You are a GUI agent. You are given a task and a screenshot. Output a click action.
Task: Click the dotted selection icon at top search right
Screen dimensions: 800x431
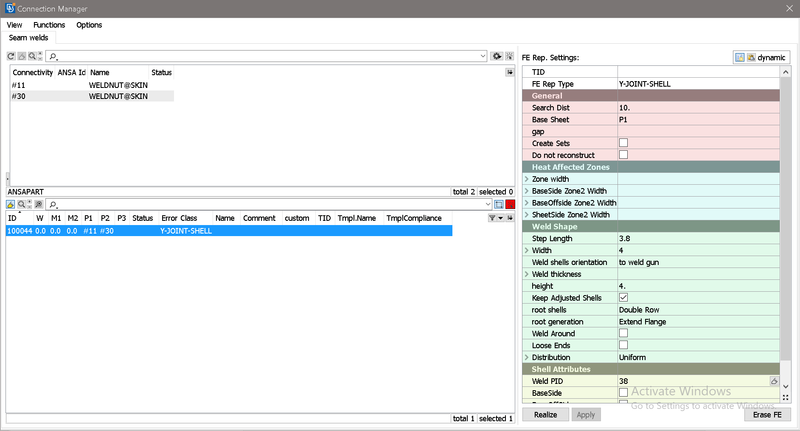click(509, 56)
